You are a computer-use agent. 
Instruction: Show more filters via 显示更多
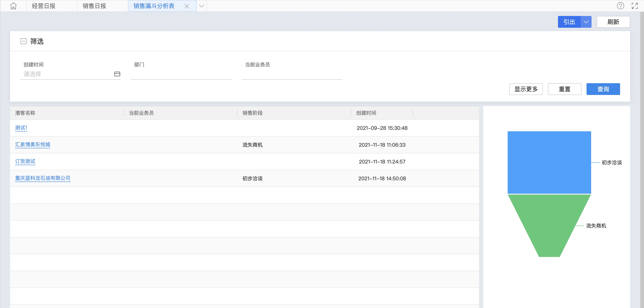[526, 89]
